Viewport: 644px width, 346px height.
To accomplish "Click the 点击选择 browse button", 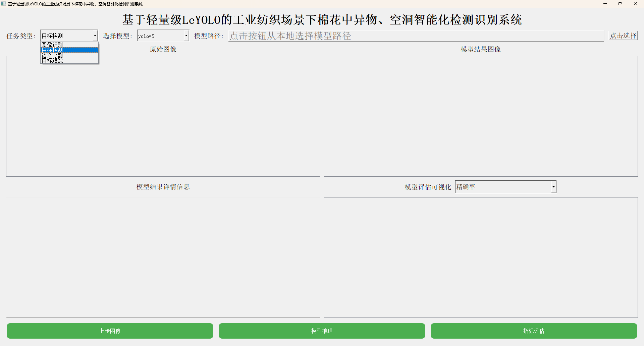I will 623,36.
